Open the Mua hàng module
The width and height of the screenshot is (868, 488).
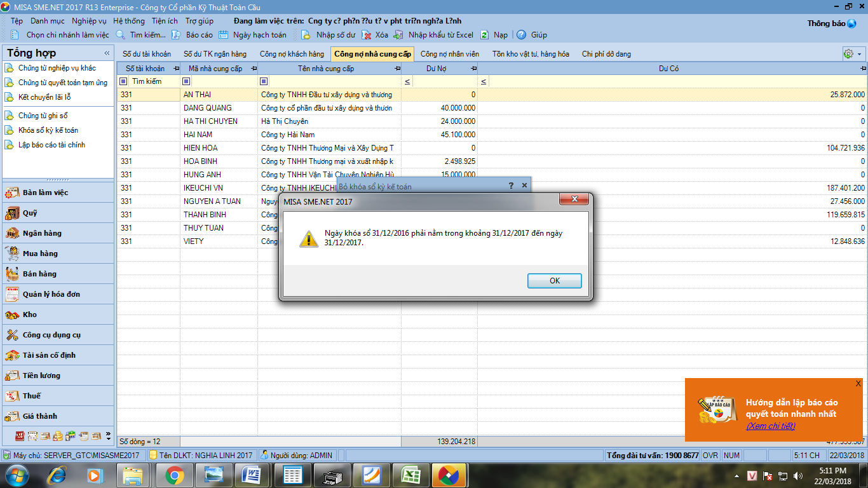tap(58, 254)
